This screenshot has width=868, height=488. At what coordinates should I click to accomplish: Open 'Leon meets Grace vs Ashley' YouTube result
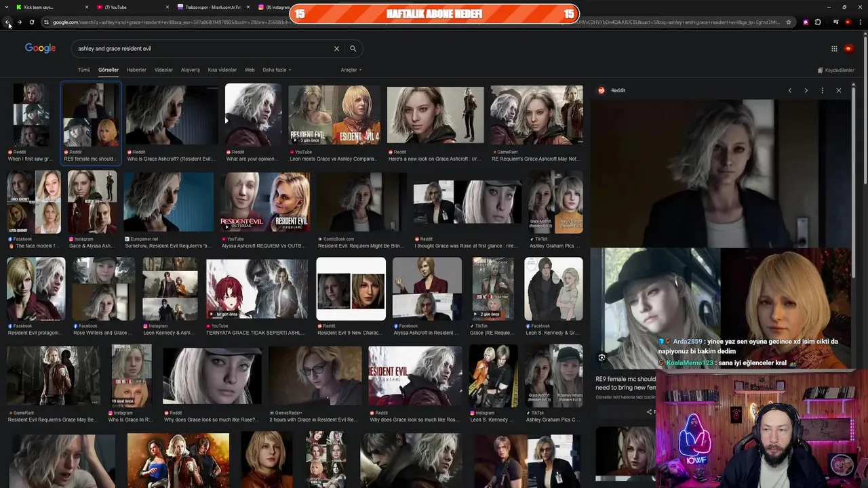coord(334,123)
